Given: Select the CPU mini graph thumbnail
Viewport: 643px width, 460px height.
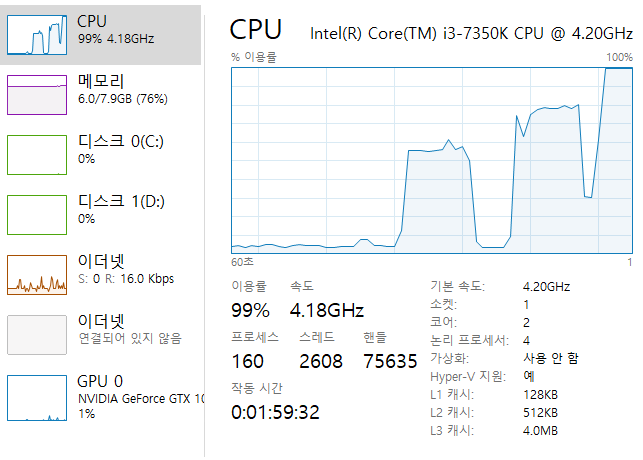Looking at the screenshot, I should [37, 35].
